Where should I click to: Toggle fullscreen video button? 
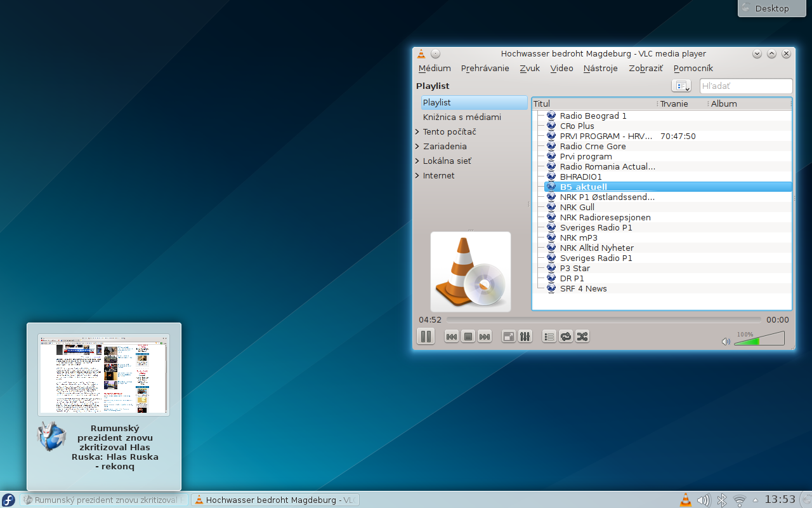[509, 337]
